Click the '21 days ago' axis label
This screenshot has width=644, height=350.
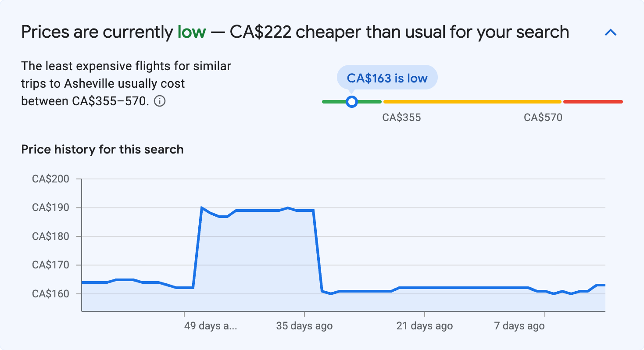point(424,325)
